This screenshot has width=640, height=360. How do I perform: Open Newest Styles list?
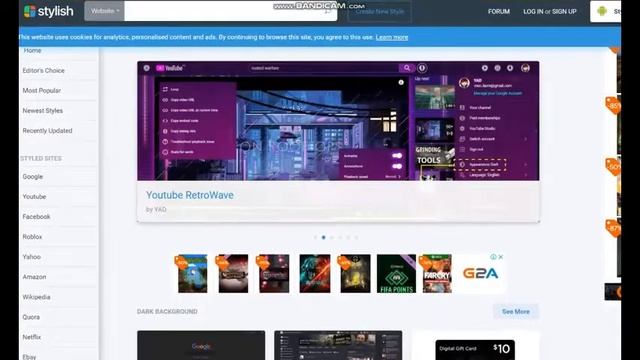(x=42, y=111)
